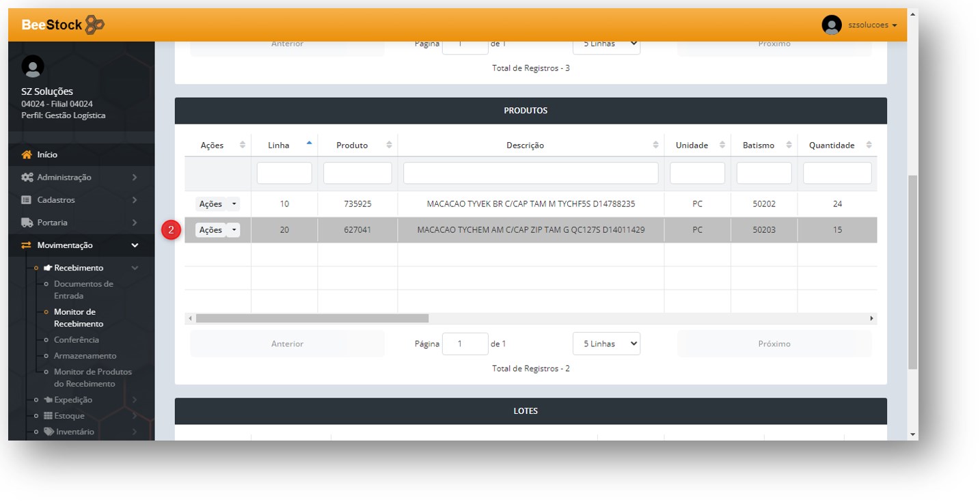Click the Descrição filter input field

pyautogui.click(x=530, y=173)
